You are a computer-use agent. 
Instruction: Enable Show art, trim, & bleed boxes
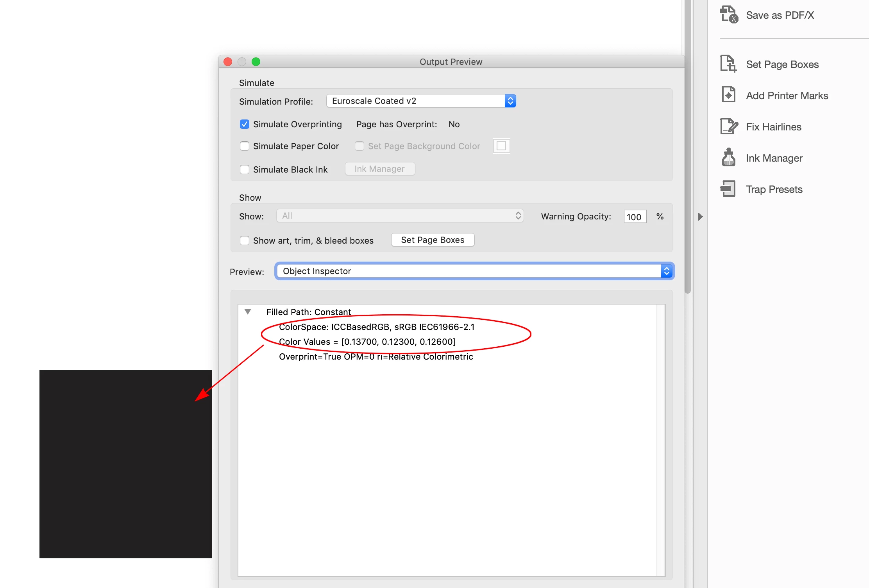point(245,241)
